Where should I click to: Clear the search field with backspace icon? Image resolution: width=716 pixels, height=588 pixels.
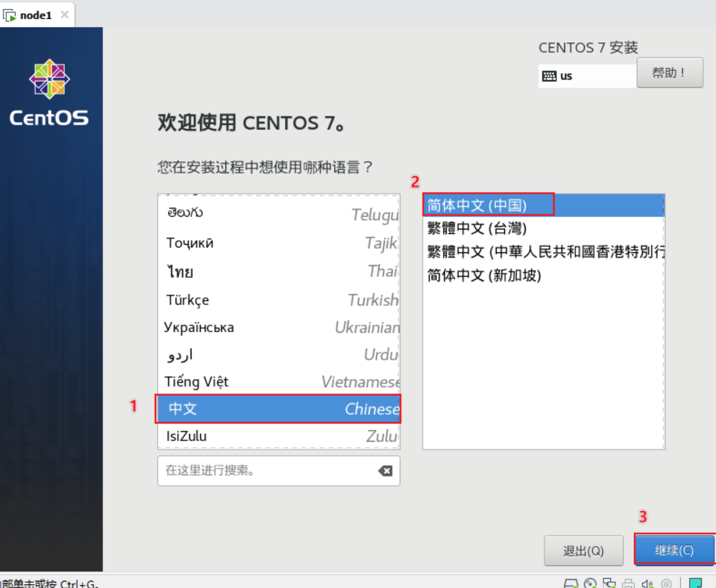click(385, 471)
